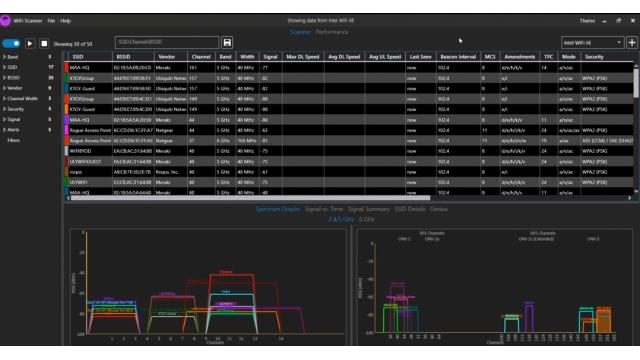Sort by the Signal column header
640x360 pixels.
point(270,57)
